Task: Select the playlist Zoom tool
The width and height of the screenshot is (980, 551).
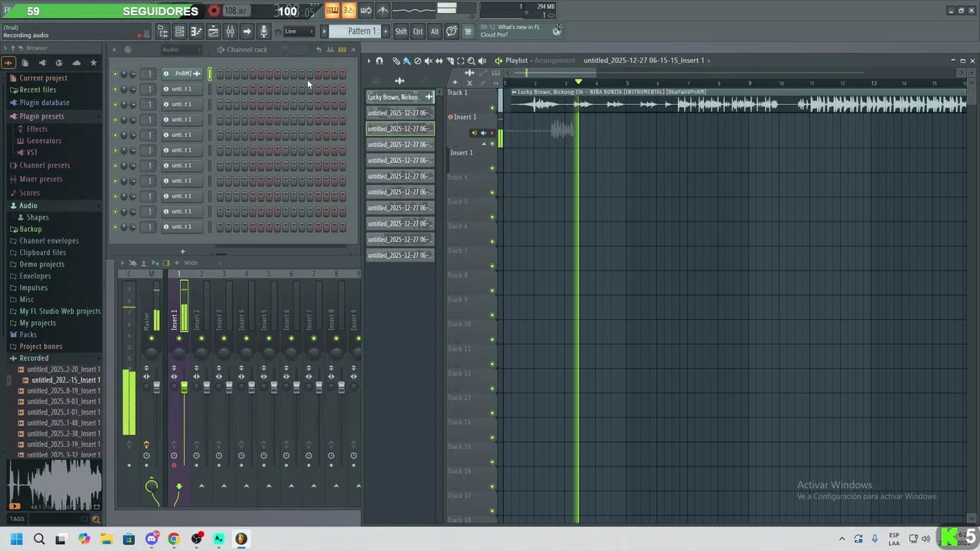Action: pos(471,60)
